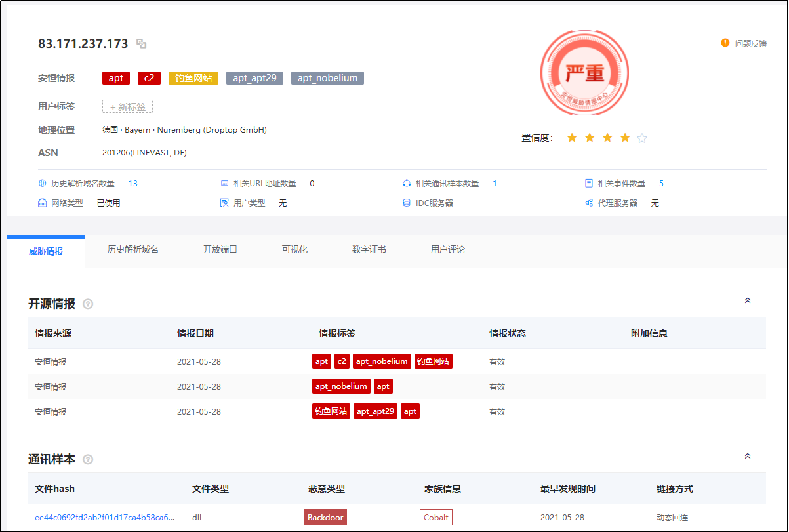The width and height of the screenshot is (789, 532).
Task: Click the 文件hash column header
Action: [55, 489]
